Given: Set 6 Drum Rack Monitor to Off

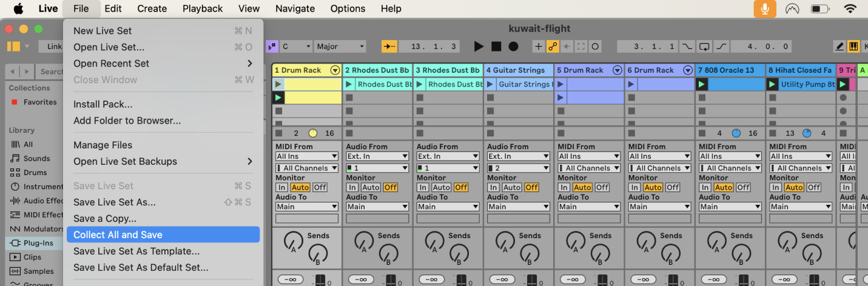Looking at the screenshot, I should tap(673, 187).
